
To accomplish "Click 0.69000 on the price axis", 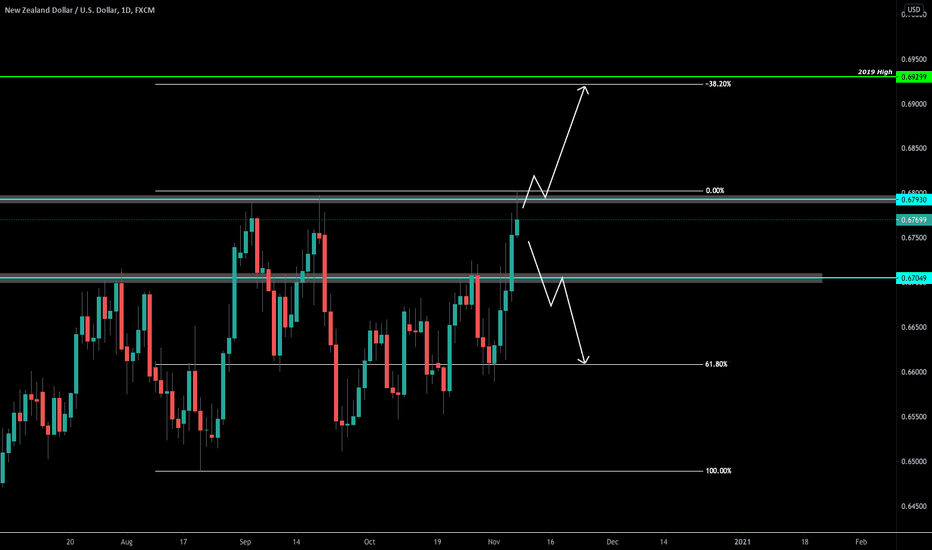I will coord(914,104).
